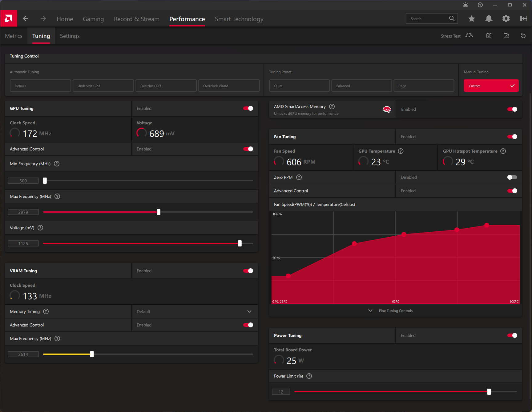
Task: Show help for GPU Temperature
Action: pyautogui.click(x=401, y=151)
